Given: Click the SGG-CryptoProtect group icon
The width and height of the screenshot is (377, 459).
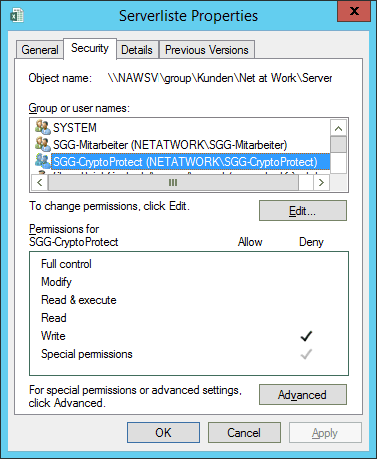Looking at the screenshot, I should click(43, 161).
